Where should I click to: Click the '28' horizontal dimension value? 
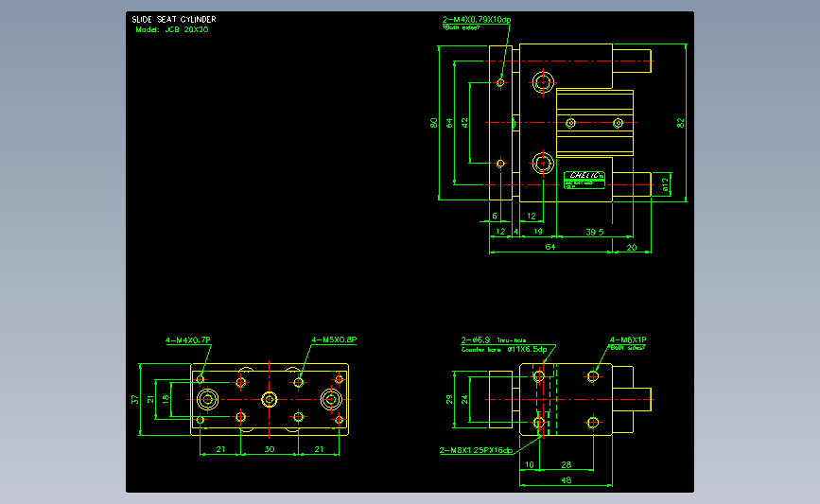pyautogui.click(x=567, y=464)
